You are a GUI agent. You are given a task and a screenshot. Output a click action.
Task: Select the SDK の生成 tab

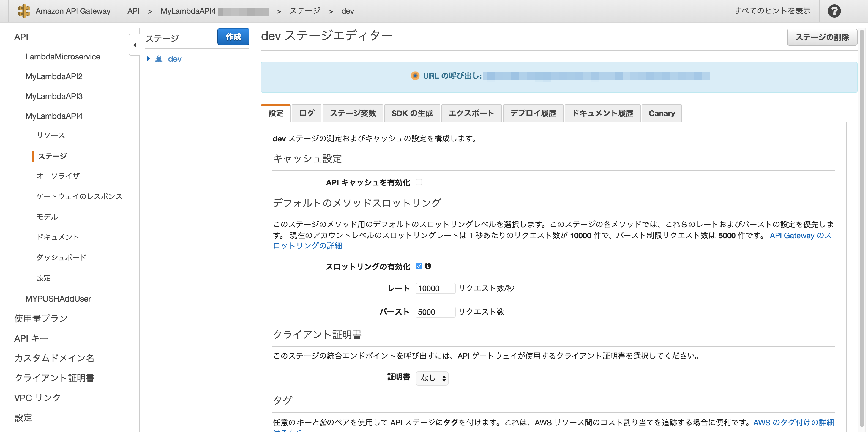click(x=412, y=113)
